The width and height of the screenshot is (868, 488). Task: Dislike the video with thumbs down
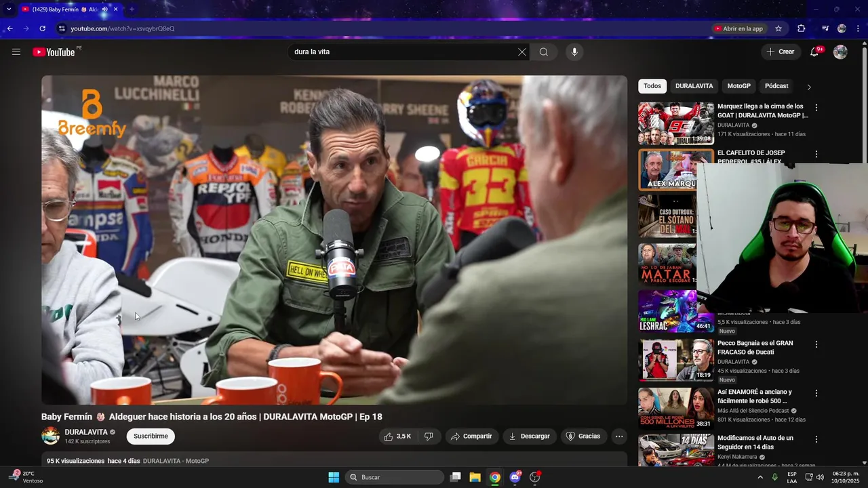coord(429,436)
